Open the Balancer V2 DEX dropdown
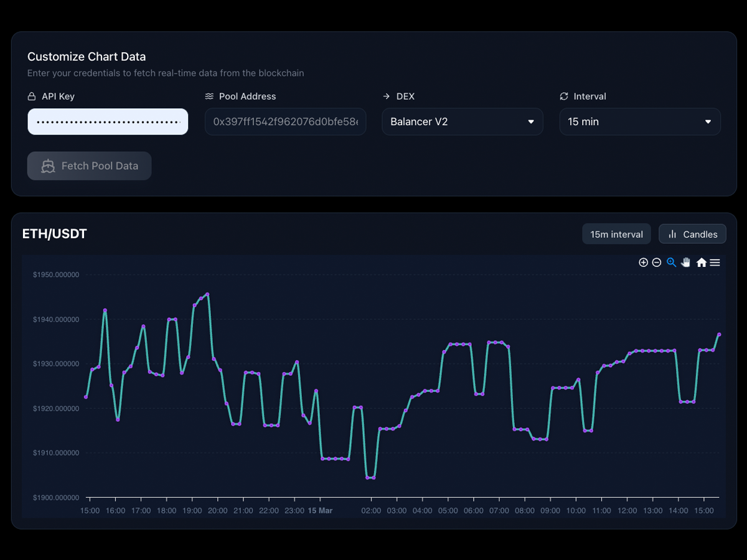Screen dimensions: 747x560 (x=463, y=122)
